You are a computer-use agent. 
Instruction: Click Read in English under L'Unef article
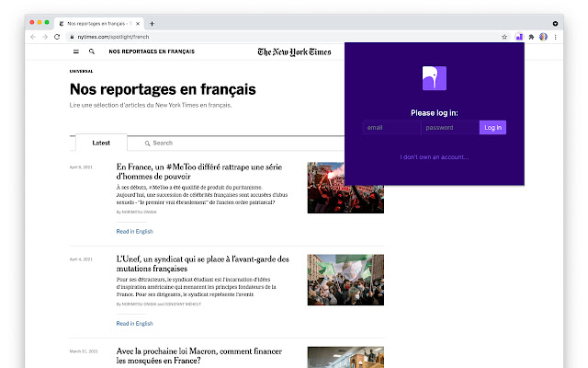(x=135, y=323)
